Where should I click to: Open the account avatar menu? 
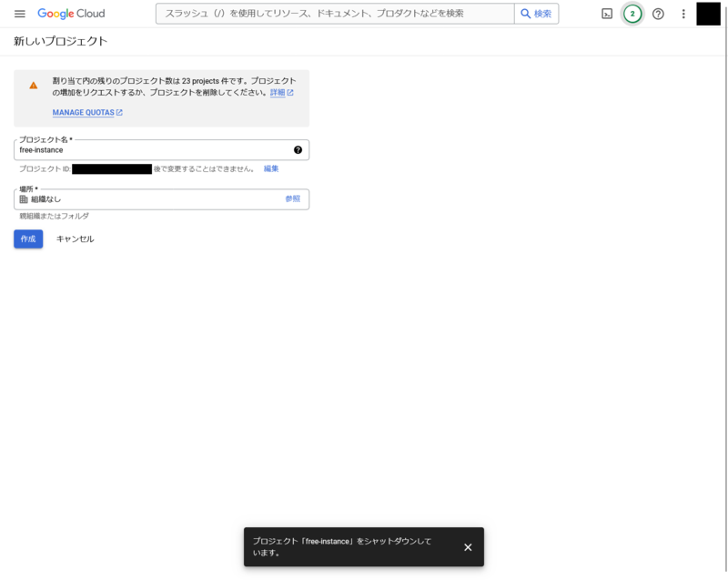point(708,14)
